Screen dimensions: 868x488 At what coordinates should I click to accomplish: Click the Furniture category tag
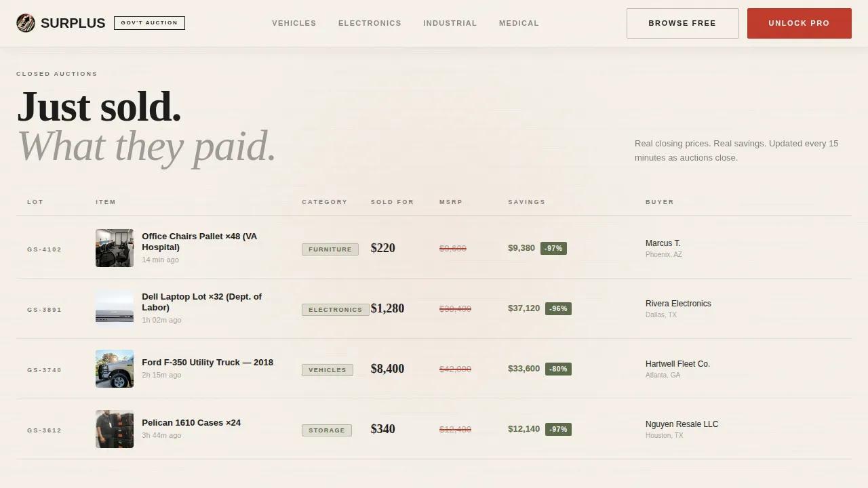(x=330, y=249)
